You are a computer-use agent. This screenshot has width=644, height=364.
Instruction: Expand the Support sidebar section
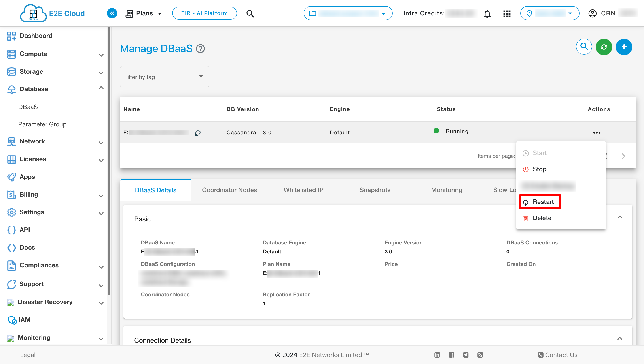[x=101, y=285]
